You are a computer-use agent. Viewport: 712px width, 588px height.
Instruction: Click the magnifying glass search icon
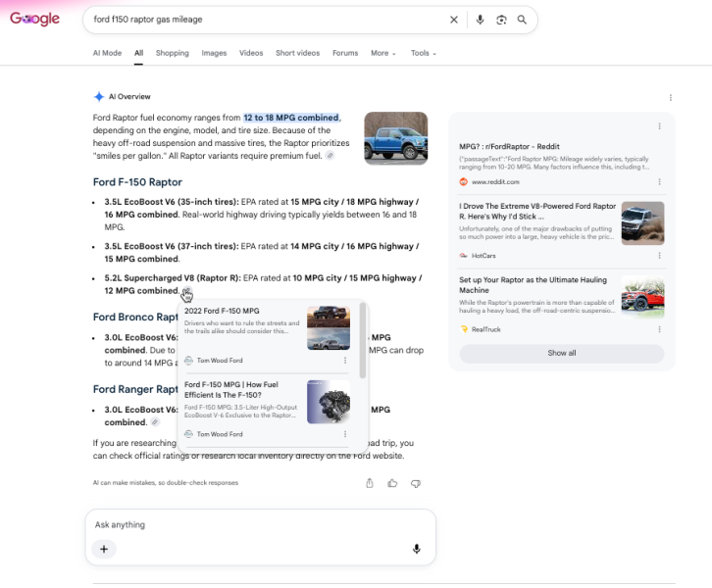(x=522, y=20)
